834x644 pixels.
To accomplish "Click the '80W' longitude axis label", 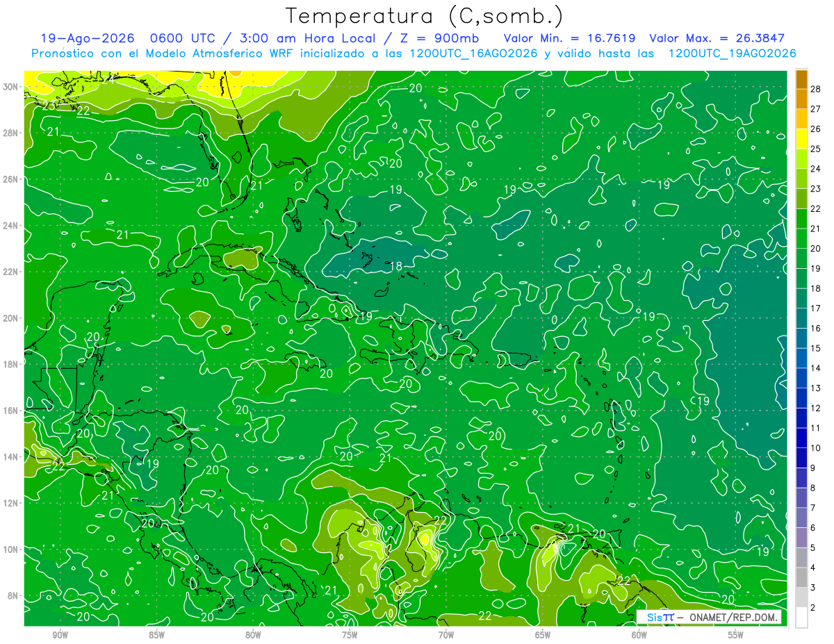I will coord(253,635).
